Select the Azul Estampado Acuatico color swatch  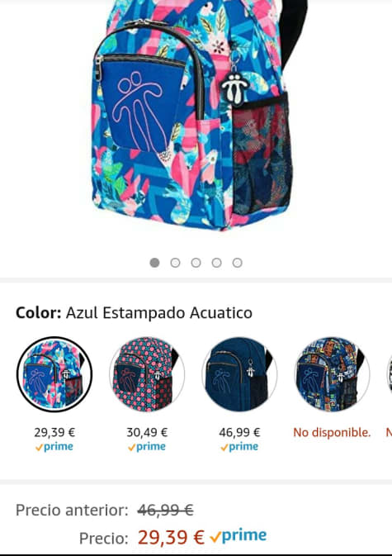54,374
